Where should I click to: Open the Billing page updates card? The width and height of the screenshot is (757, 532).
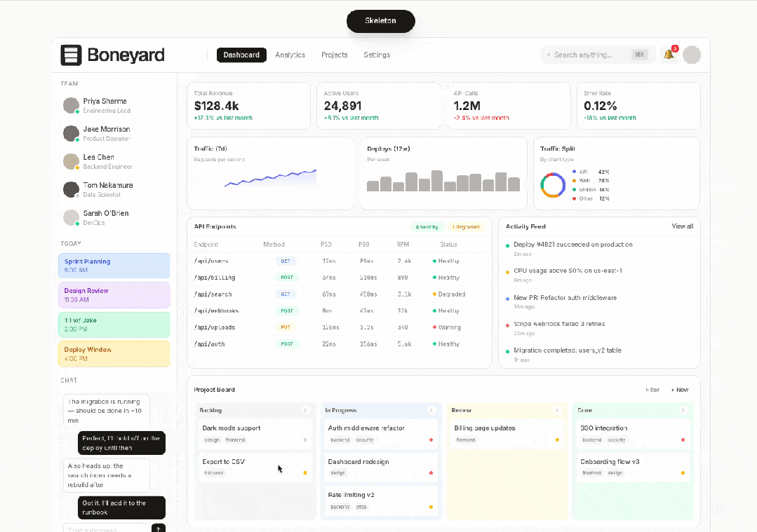pos(507,433)
